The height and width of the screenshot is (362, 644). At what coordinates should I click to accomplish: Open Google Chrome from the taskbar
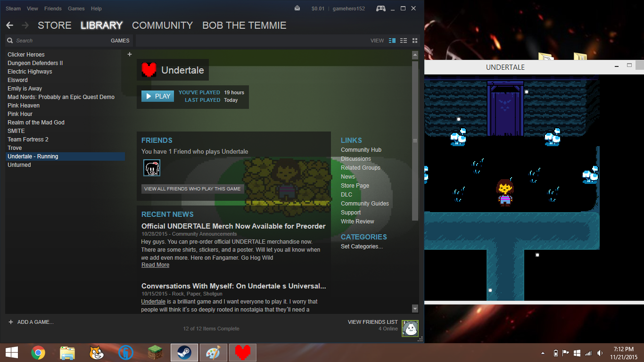pyautogui.click(x=38, y=352)
